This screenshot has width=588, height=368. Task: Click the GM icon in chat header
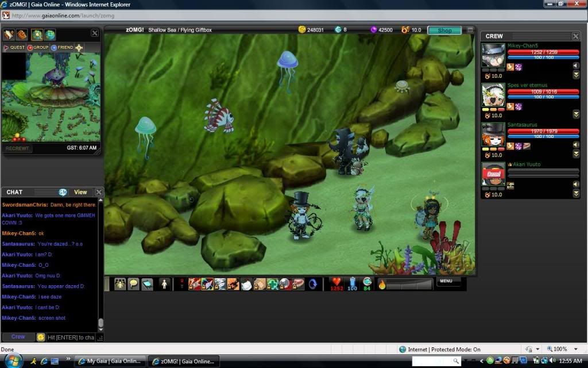pyautogui.click(x=63, y=192)
